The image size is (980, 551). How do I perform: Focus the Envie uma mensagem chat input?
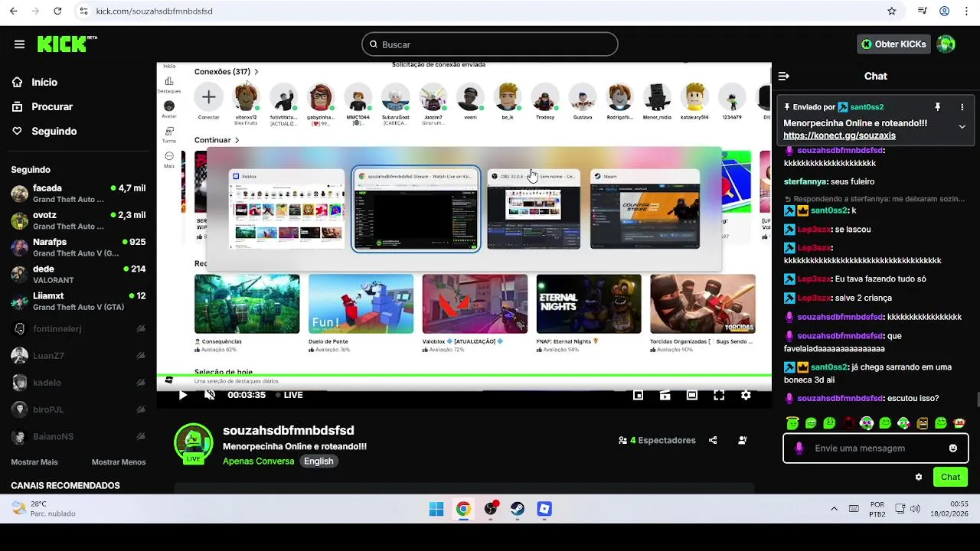pyautogui.click(x=876, y=448)
